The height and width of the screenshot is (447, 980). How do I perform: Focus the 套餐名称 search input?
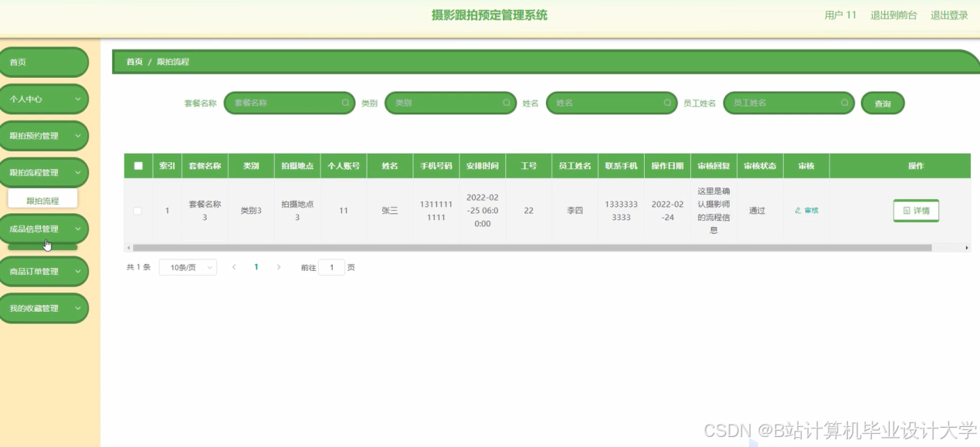click(x=289, y=103)
